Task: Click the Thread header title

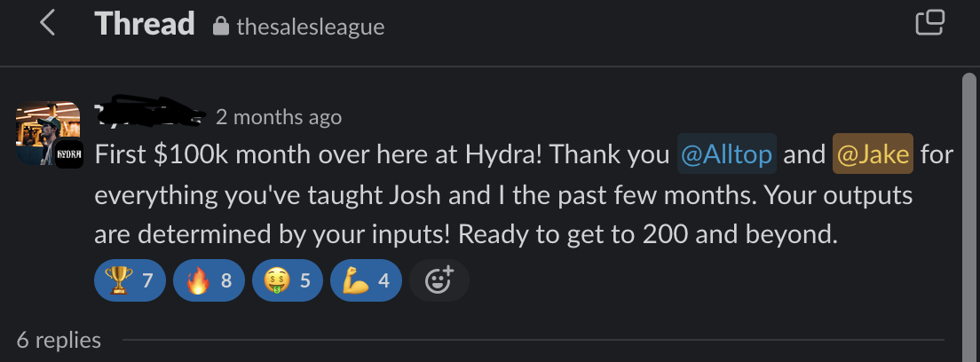Action: coord(145,24)
